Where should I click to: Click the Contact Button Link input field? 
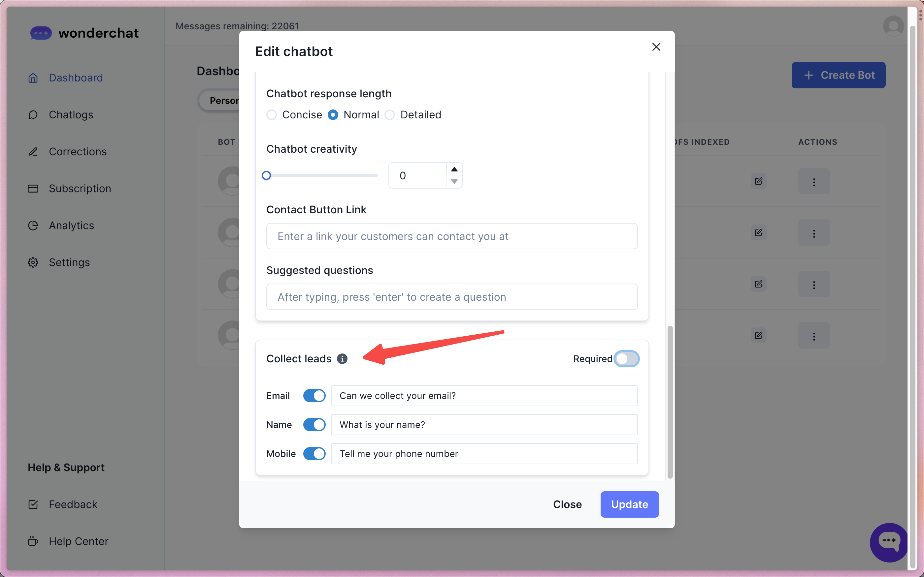tap(452, 236)
